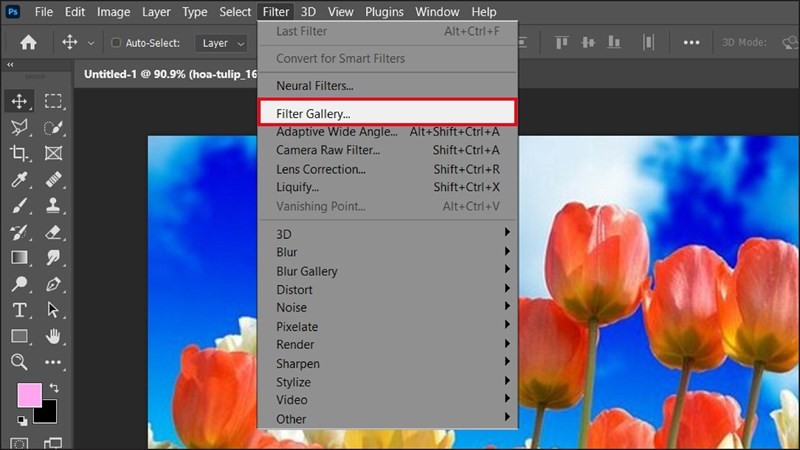This screenshot has width=800, height=450.
Task: Click the Move tool icon in options bar
Action: (70, 42)
